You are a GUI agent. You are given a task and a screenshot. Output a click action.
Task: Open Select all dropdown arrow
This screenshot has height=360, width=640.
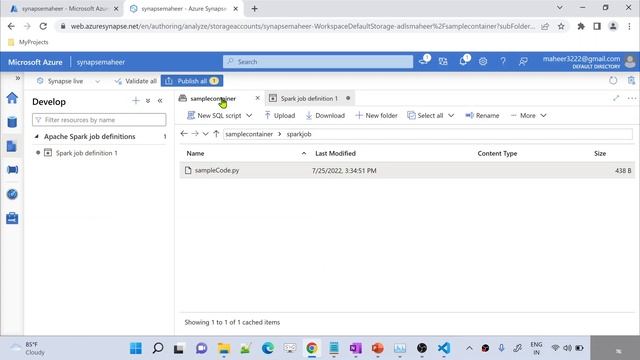click(x=451, y=116)
